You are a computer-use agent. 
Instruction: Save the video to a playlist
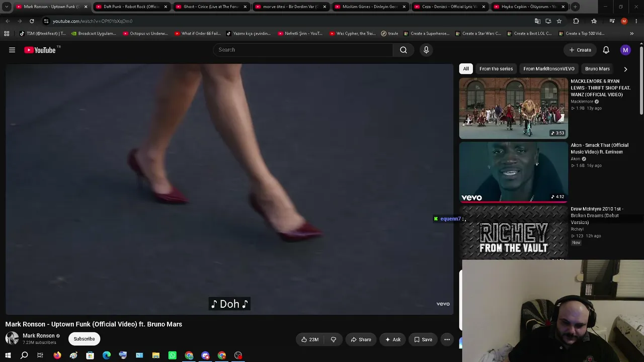point(423,339)
